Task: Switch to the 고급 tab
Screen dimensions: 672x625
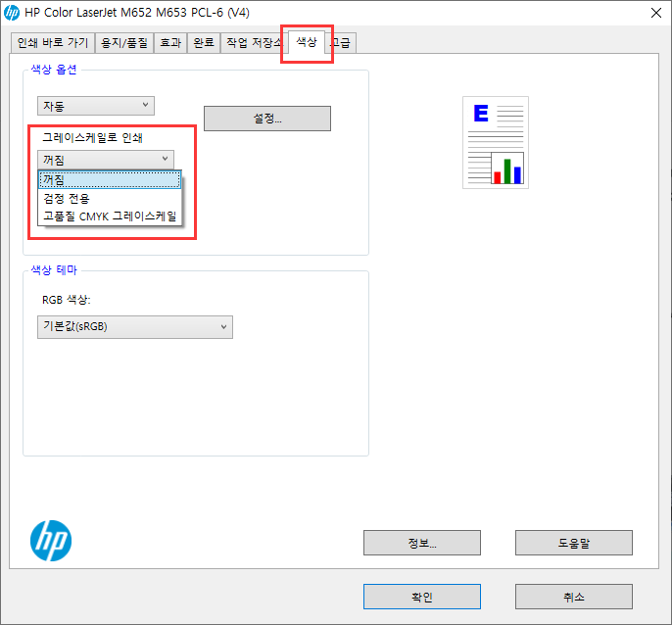Action: (x=342, y=43)
